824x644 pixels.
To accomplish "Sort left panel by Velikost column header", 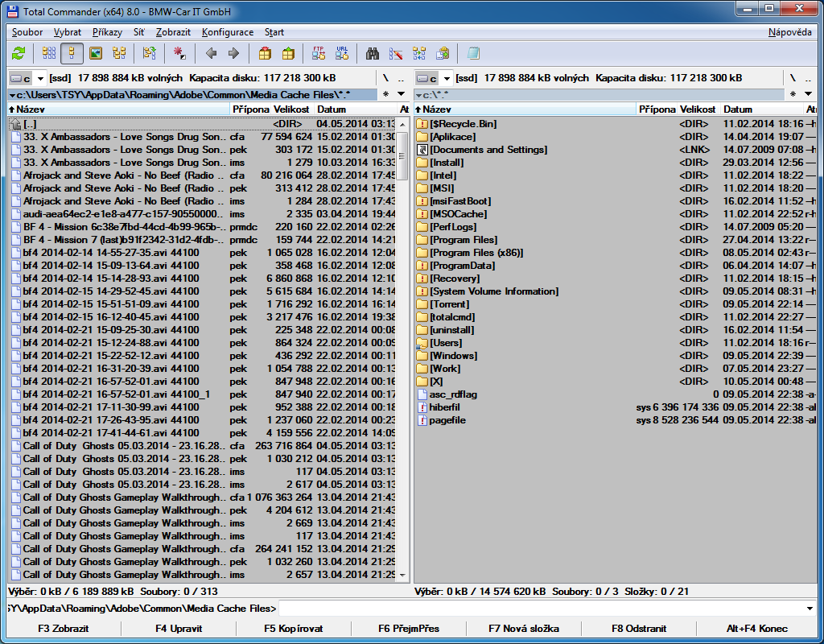I will point(294,109).
